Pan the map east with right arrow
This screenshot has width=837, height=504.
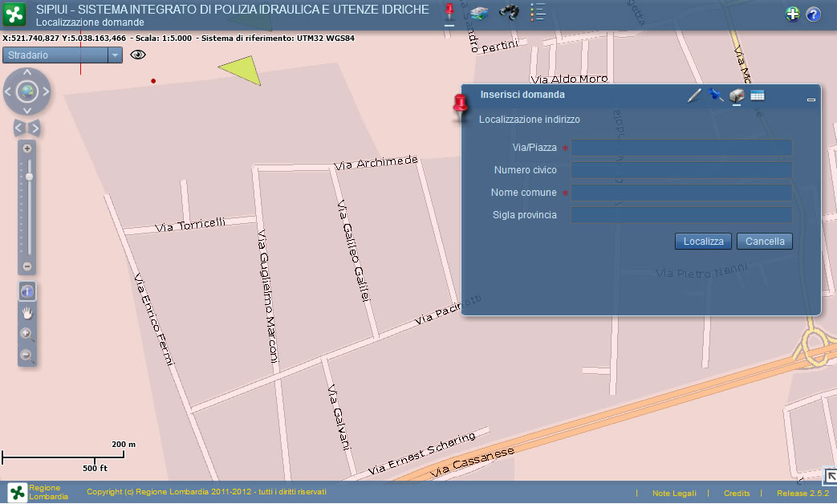[47, 91]
